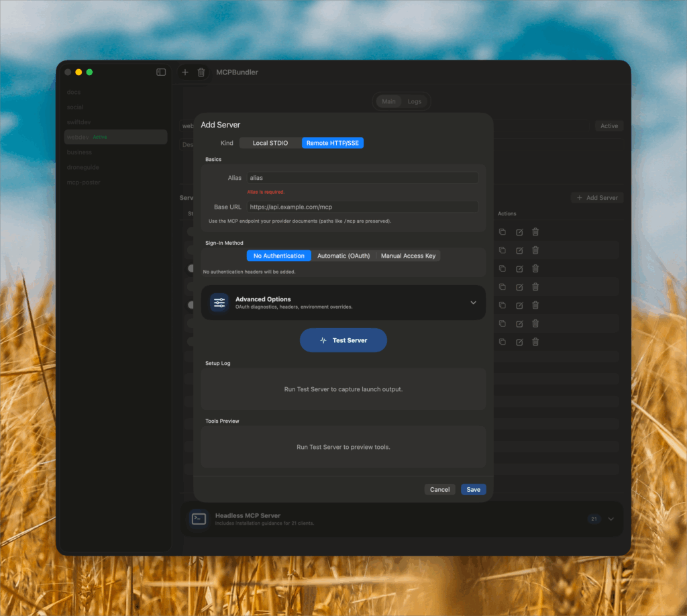This screenshot has height=616, width=687.
Task: Click the copy icon in the first server row
Action: [x=503, y=232]
